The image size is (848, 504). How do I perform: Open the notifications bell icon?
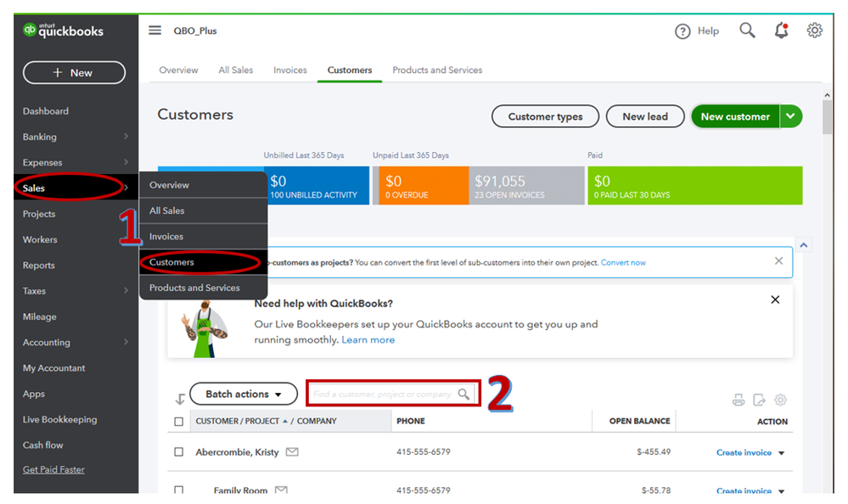(x=782, y=31)
